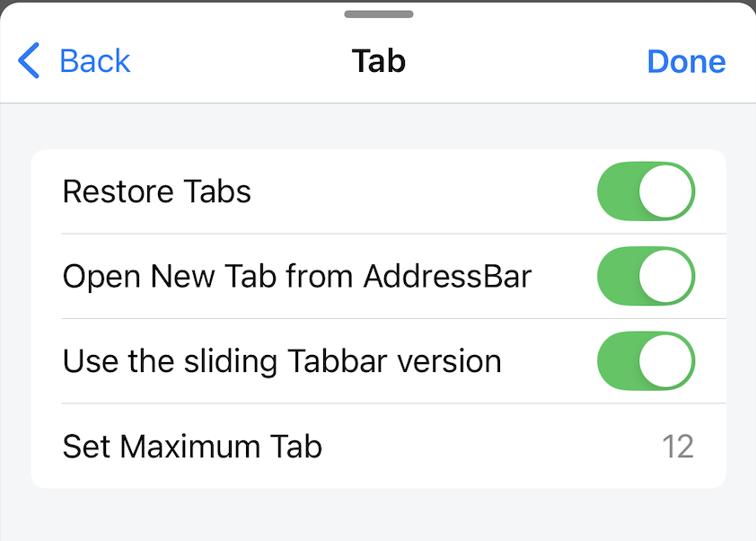Open the Set Maximum Tab setting

[192, 446]
